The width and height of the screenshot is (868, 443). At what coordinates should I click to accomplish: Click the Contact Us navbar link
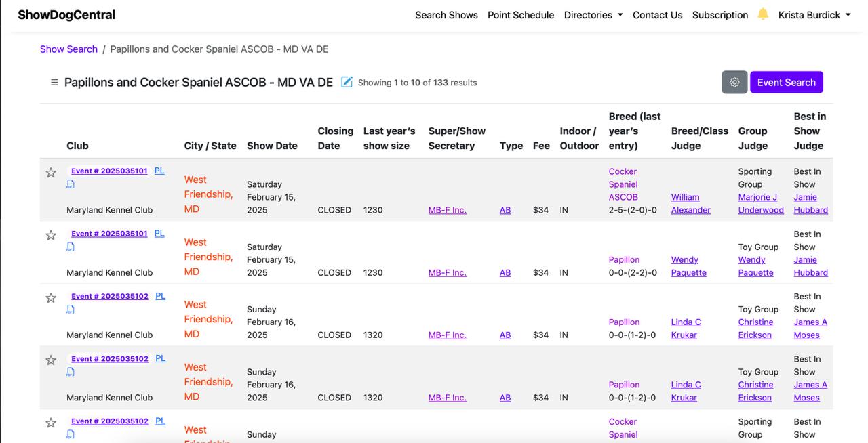coord(657,15)
